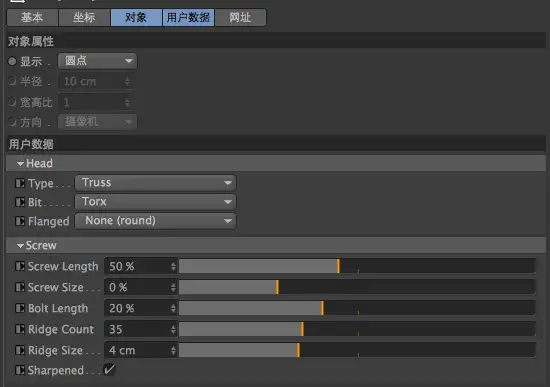The image size is (550, 387).
Task: Collapse the Screw group
Action: click(x=20, y=246)
